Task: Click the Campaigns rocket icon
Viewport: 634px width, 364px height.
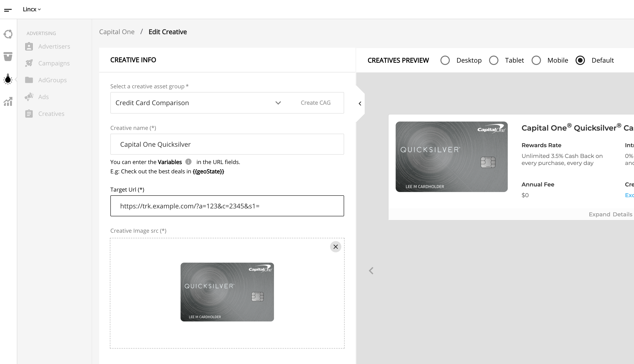Action: click(x=29, y=63)
